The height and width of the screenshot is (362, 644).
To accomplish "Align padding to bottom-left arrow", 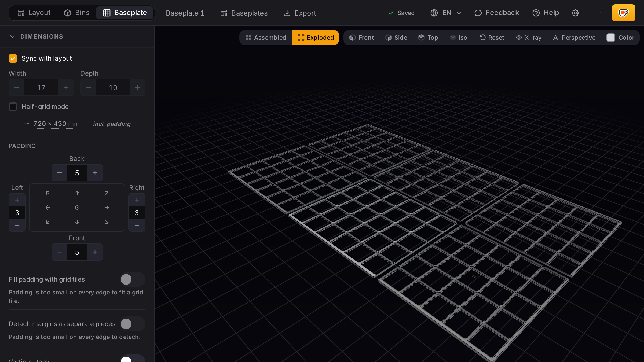I will click(48, 222).
